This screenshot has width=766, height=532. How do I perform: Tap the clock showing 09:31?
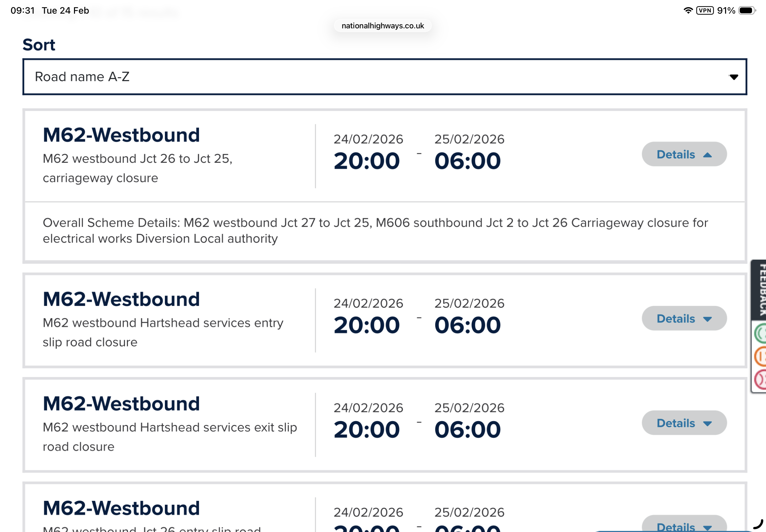click(x=22, y=10)
